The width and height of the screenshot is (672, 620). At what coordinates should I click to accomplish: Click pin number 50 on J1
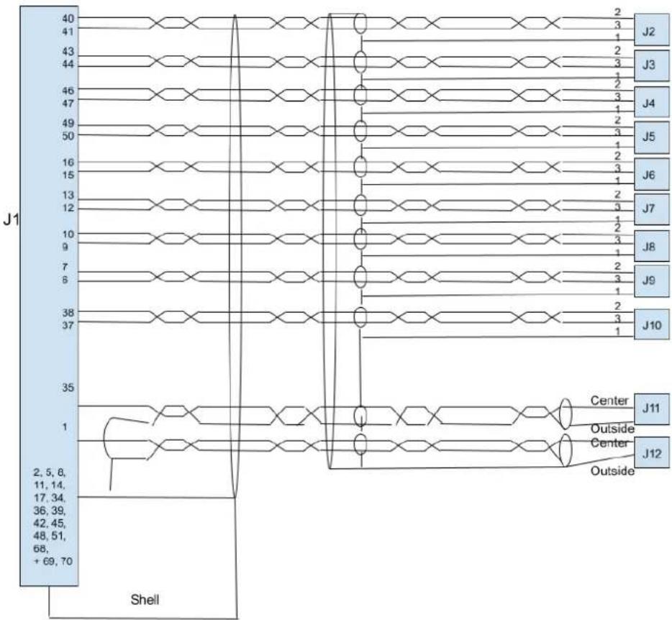[x=68, y=136]
